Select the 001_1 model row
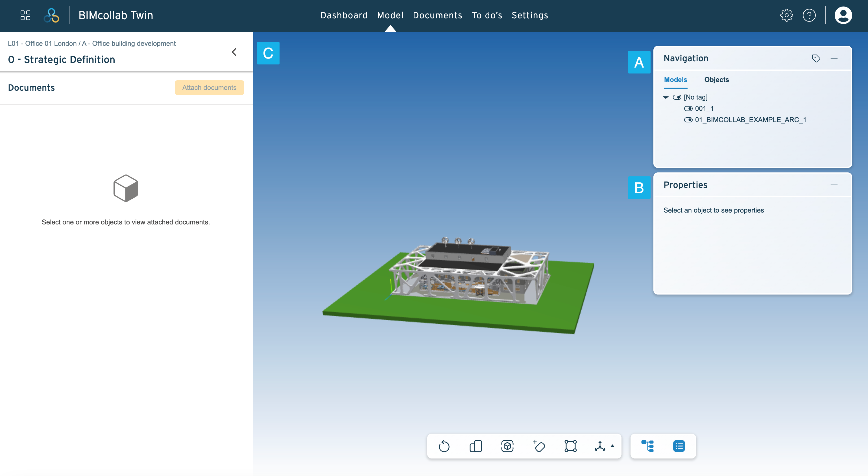This screenshot has height=476, width=868. coord(704,108)
